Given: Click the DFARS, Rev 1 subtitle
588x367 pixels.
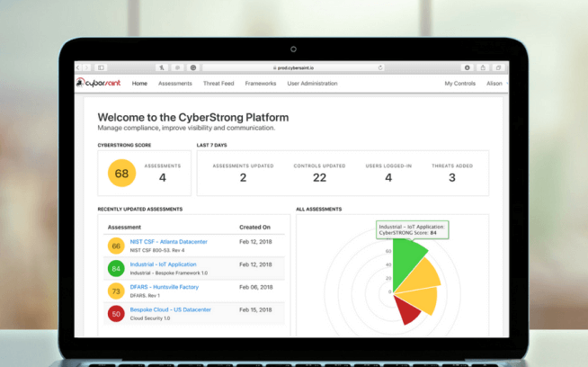Looking at the screenshot, I should coord(145,296).
